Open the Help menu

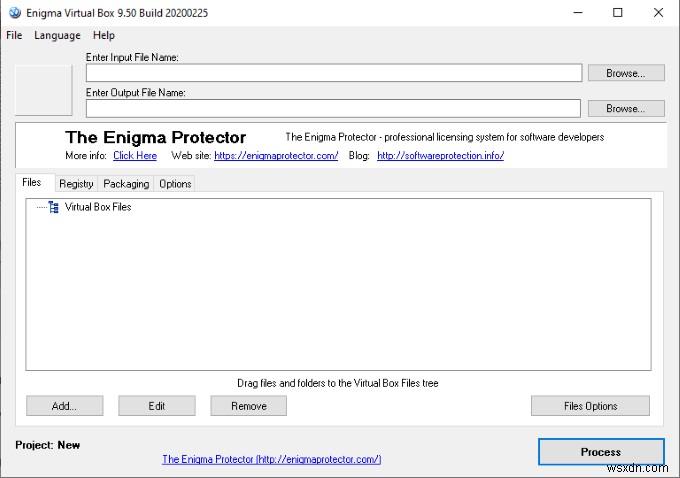point(104,35)
